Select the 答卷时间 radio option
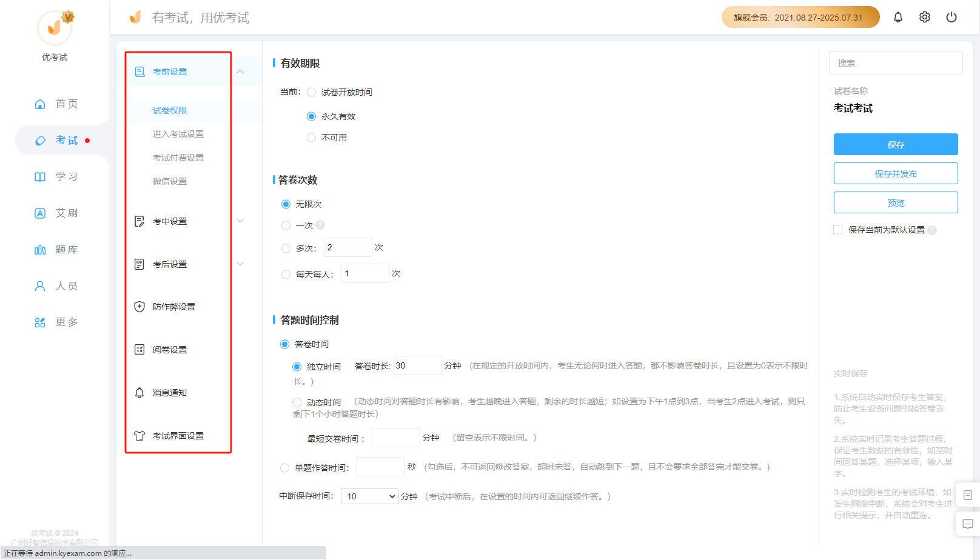980x560 pixels. tap(284, 344)
